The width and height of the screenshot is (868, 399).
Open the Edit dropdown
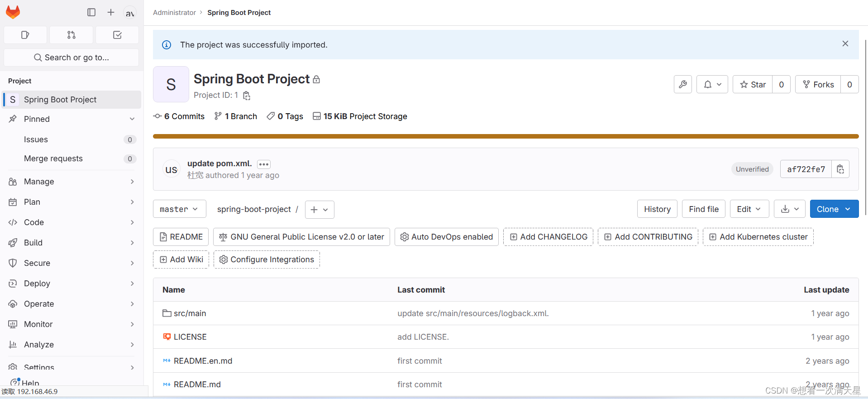(749, 209)
